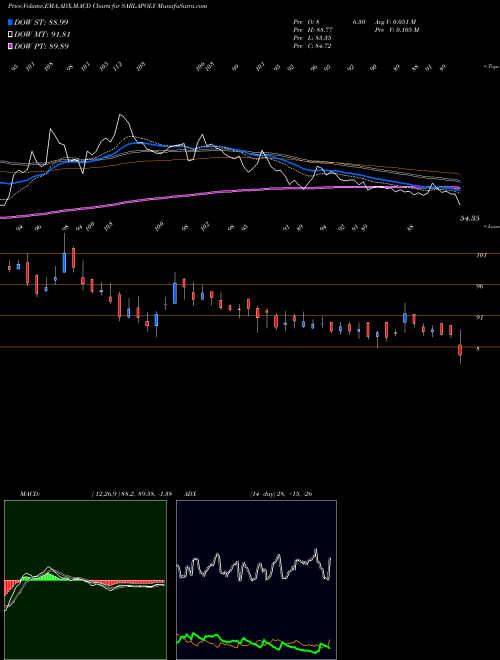500x660 pixels.
Task: Click the last price label 84.35
Action: [x=469, y=218]
